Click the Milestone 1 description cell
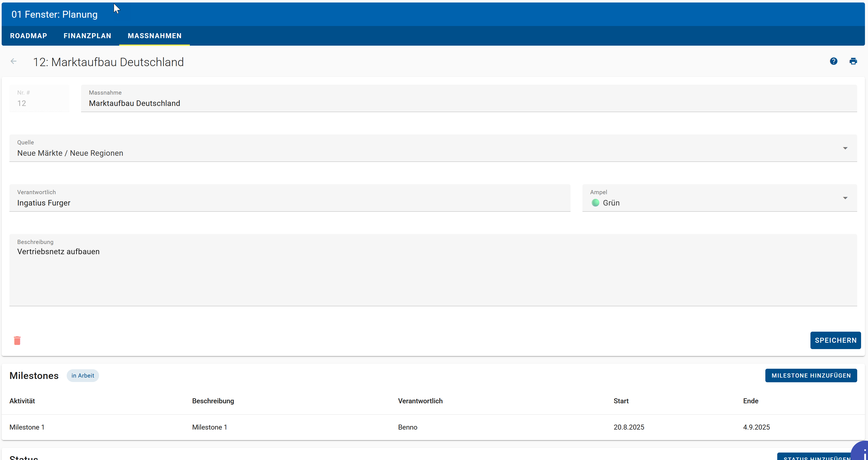 coord(209,427)
